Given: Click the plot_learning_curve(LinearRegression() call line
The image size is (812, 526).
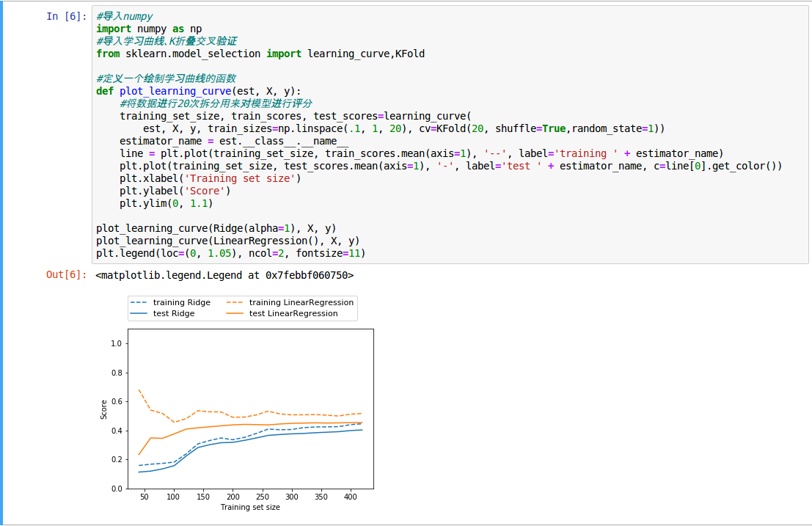Looking at the screenshot, I should click(x=228, y=240).
